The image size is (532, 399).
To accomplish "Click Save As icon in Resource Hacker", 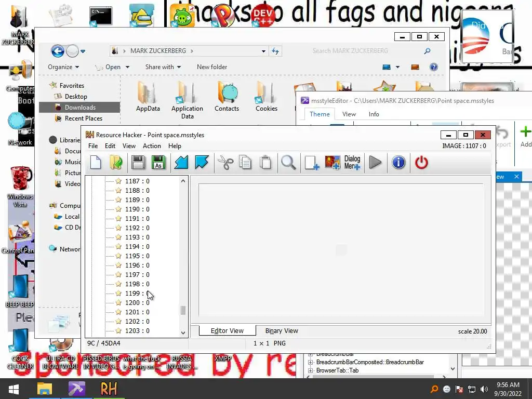I will [x=158, y=163].
